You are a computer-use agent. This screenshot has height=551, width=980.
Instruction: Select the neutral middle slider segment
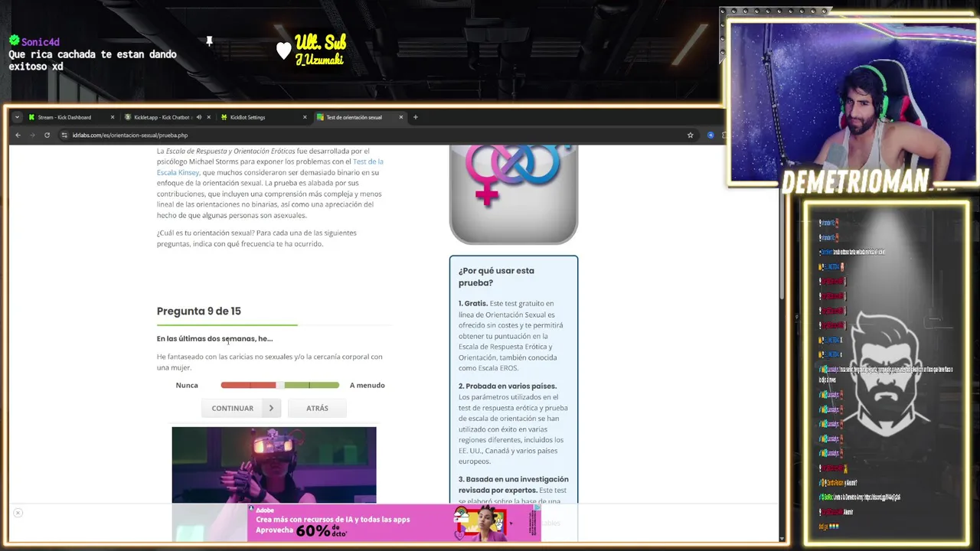280,385
